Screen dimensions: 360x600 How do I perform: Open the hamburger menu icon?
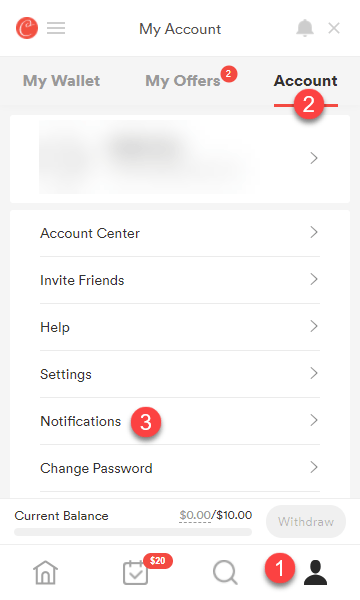coord(56,28)
